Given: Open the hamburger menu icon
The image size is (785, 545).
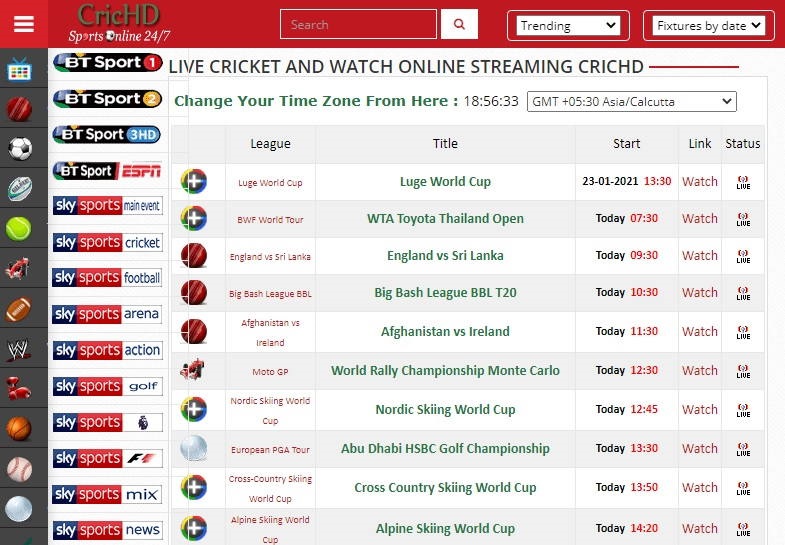Looking at the screenshot, I should (24, 24).
